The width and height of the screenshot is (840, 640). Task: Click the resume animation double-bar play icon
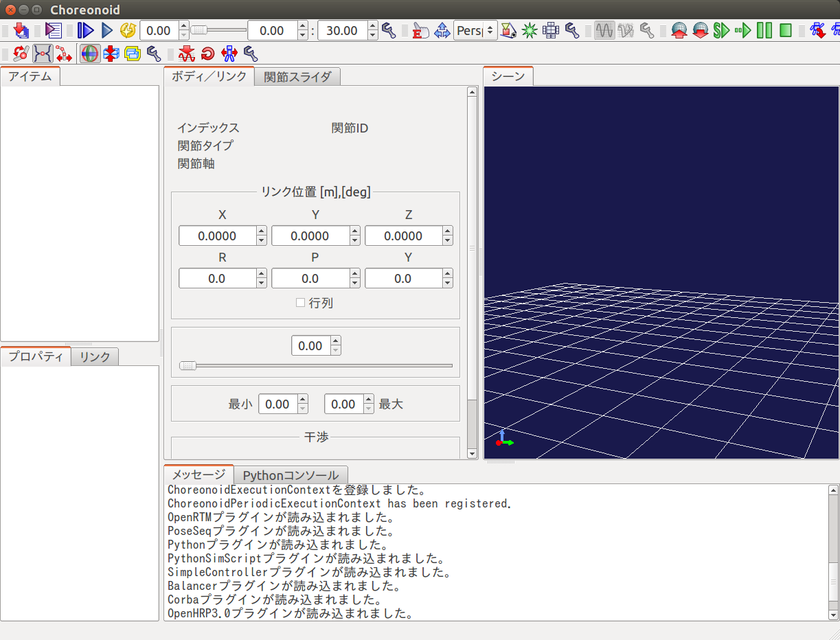click(x=85, y=30)
